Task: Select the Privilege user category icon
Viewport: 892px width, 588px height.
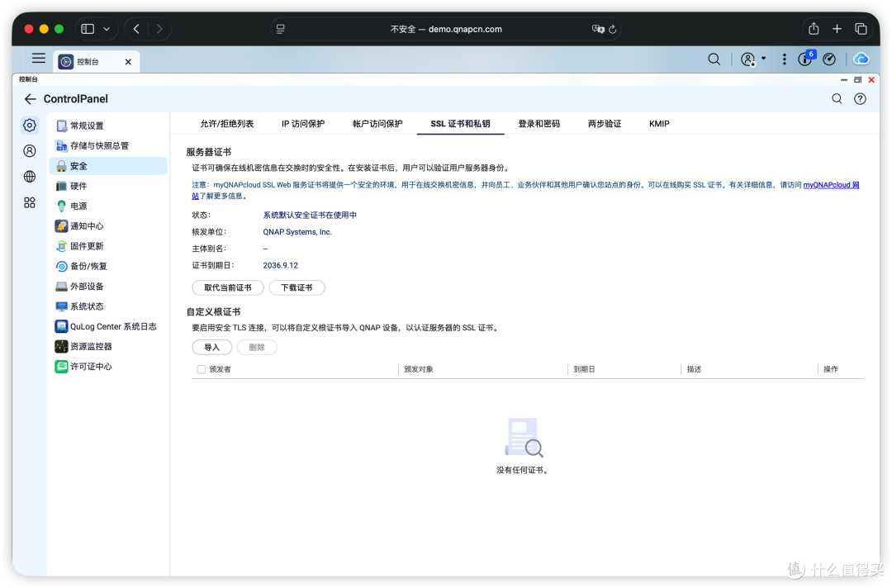Action: click(30, 150)
